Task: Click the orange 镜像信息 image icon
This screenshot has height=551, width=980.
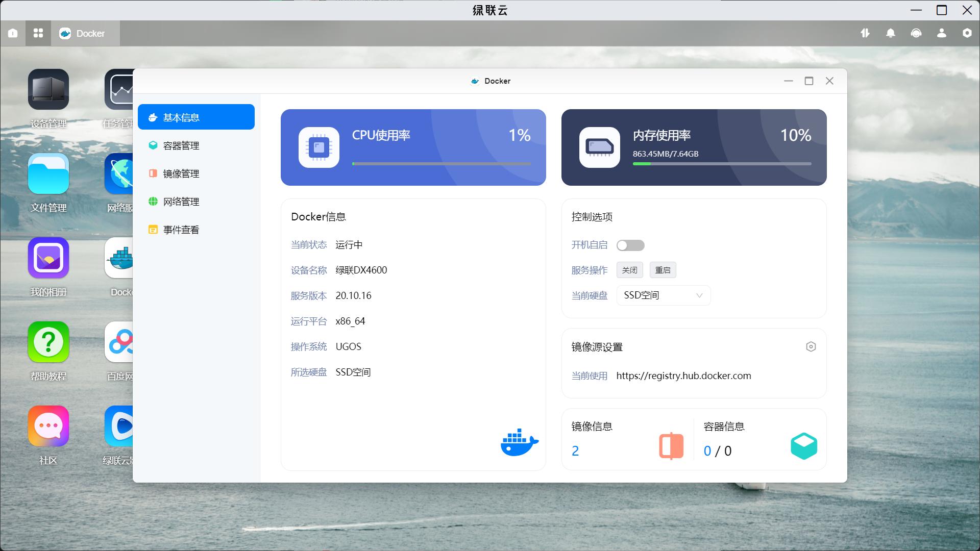Action: click(670, 445)
